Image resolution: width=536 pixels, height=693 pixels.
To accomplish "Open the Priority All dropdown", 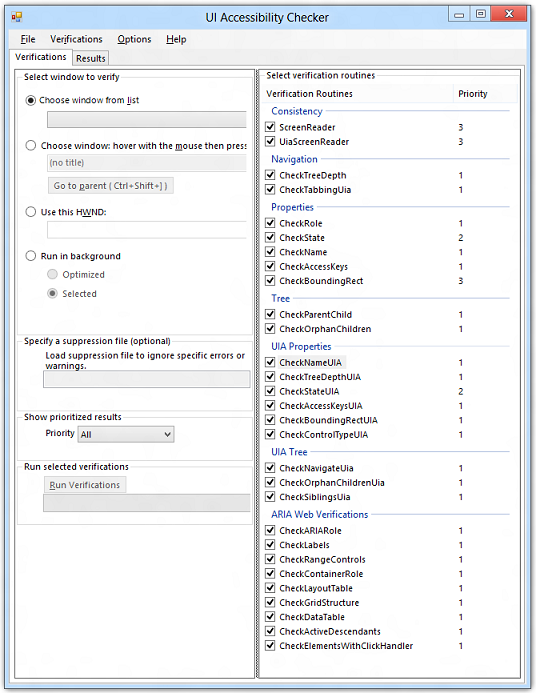I will click(126, 434).
